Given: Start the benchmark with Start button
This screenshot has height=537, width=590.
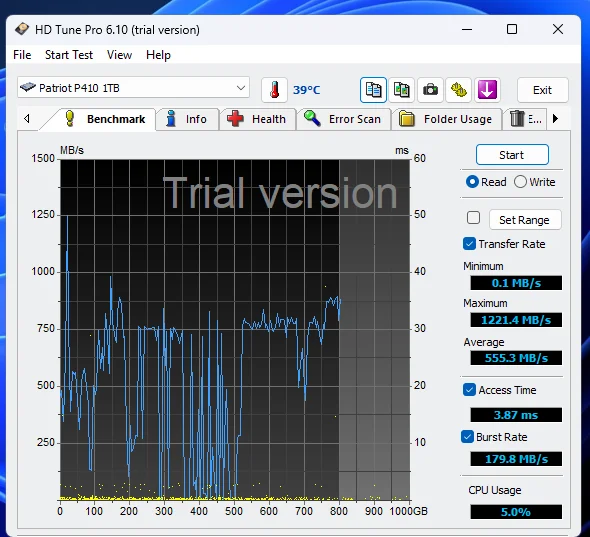Looking at the screenshot, I should tap(512, 155).
